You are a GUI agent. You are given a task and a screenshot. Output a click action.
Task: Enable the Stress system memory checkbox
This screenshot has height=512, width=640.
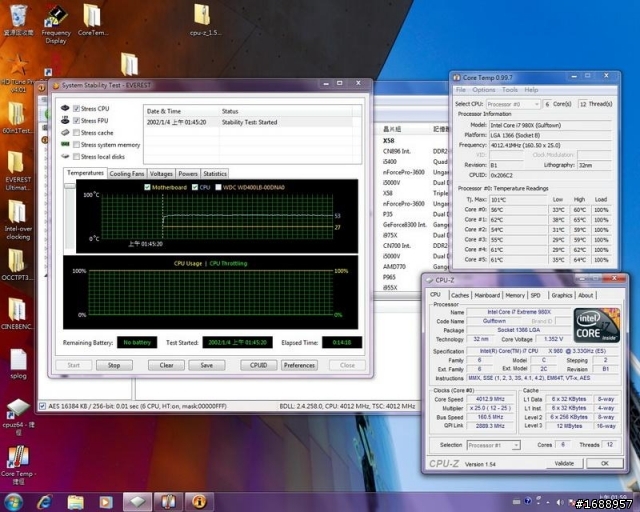point(76,145)
